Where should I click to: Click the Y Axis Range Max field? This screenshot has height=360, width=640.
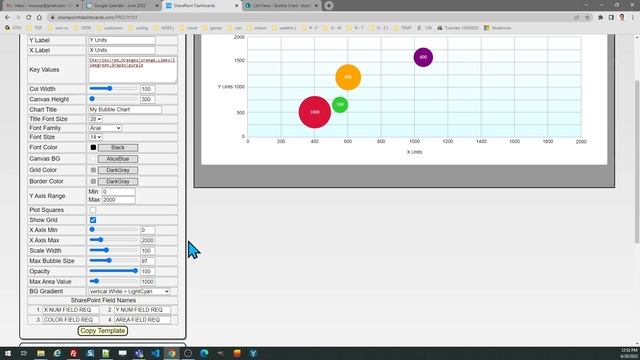coord(118,200)
